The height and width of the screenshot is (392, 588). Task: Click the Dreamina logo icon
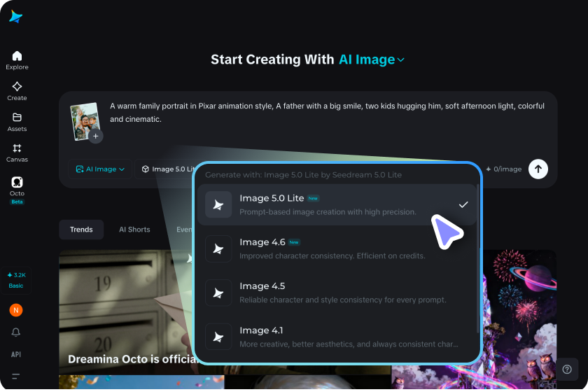(x=15, y=17)
